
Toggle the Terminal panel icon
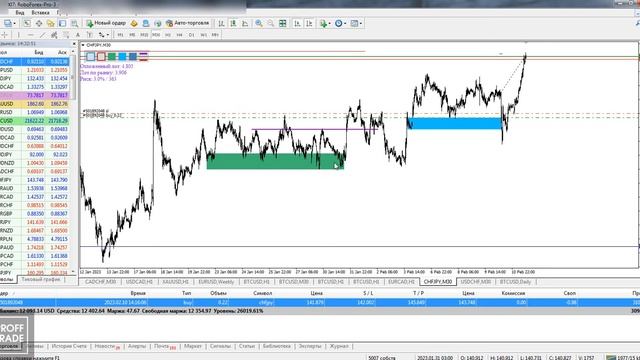point(62,23)
